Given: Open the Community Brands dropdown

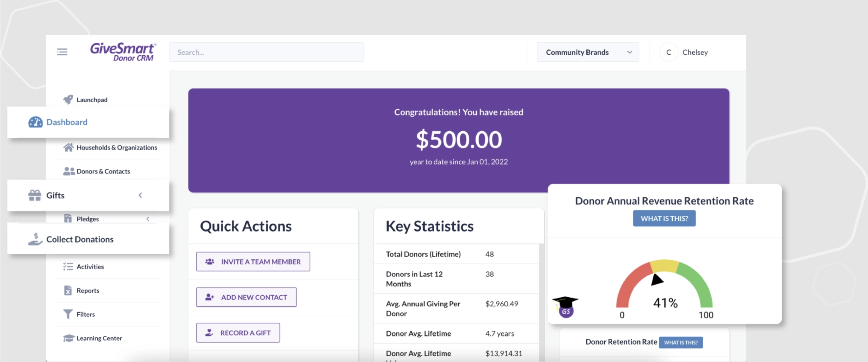Looking at the screenshot, I should pos(588,52).
